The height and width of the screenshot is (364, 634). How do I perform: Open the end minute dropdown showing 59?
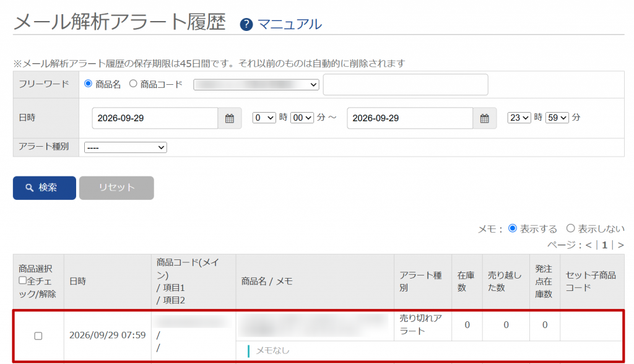pos(557,118)
